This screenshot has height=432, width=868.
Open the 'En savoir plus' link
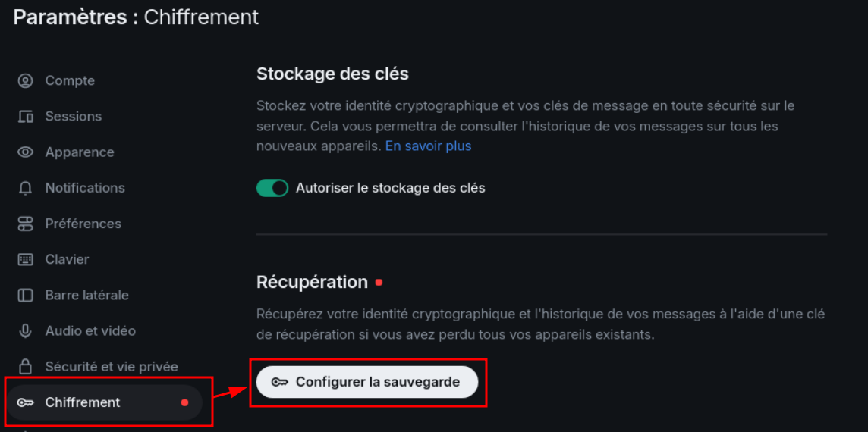pos(428,146)
